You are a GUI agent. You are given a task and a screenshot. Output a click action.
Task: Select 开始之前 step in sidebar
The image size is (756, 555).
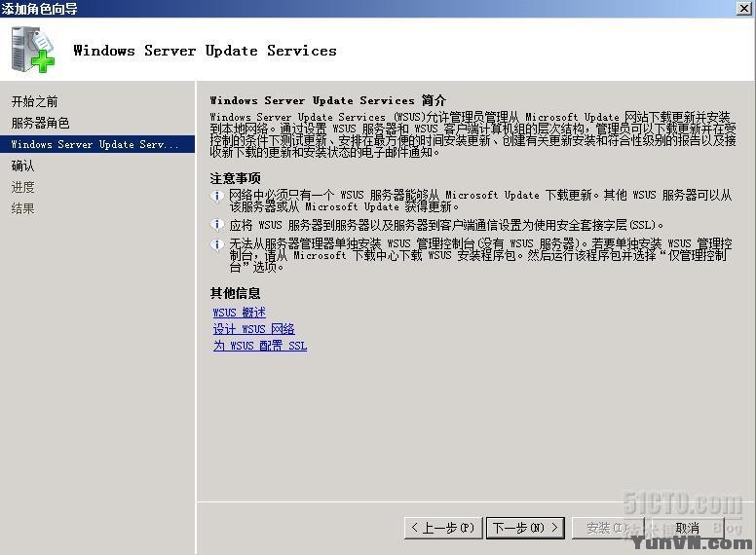click(35, 101)
